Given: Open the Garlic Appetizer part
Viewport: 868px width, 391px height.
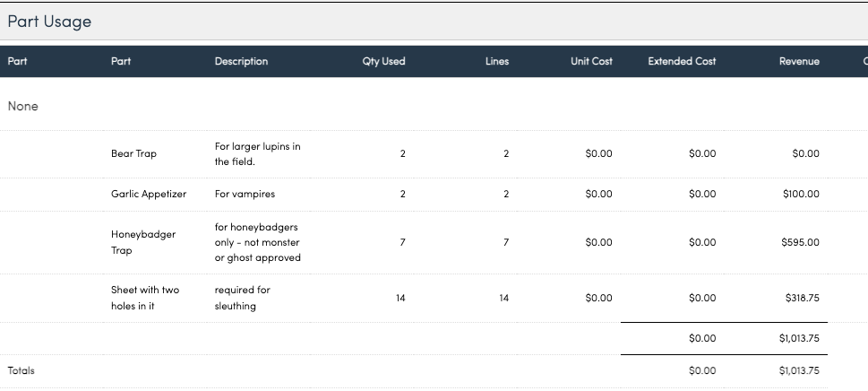Looking at the screenshot, I should point(148,194).
